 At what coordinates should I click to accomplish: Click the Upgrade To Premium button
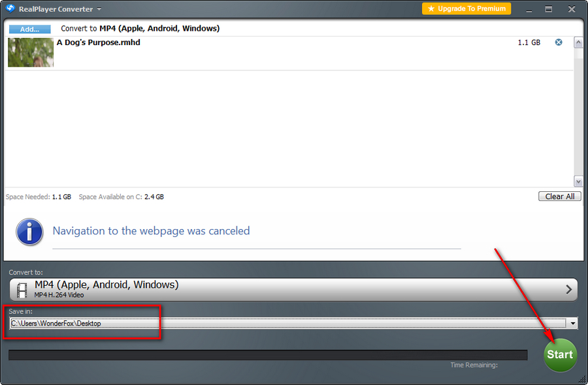(x=466, y=8)
